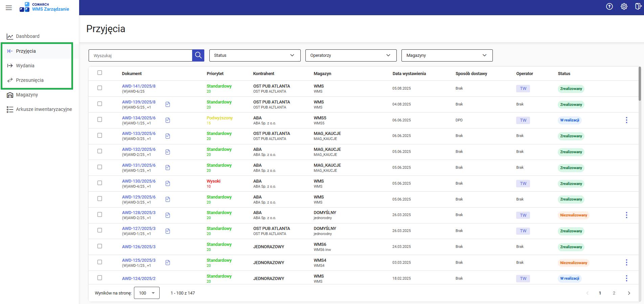Viewport: 644px width, 304px height.
Task: Expand the Operatorzy filter dropdown
Action: [351, 55]
